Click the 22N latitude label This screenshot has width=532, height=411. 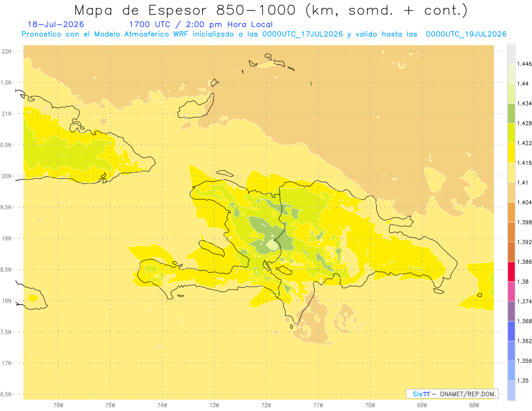7,51
